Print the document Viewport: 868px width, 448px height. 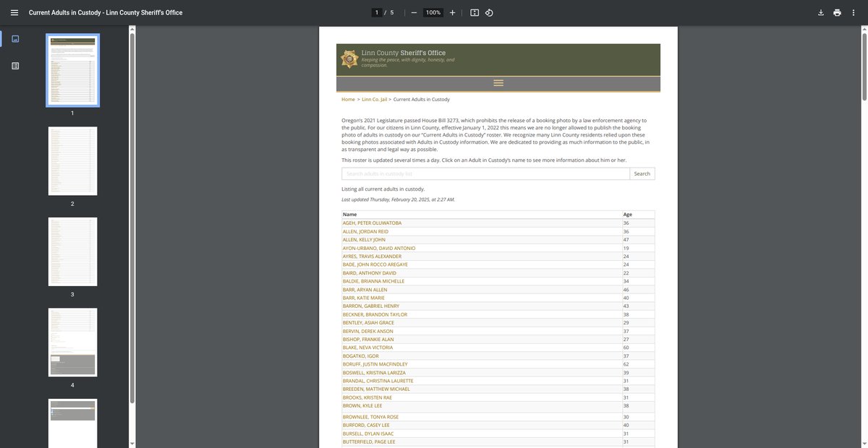tap(837, 12)
